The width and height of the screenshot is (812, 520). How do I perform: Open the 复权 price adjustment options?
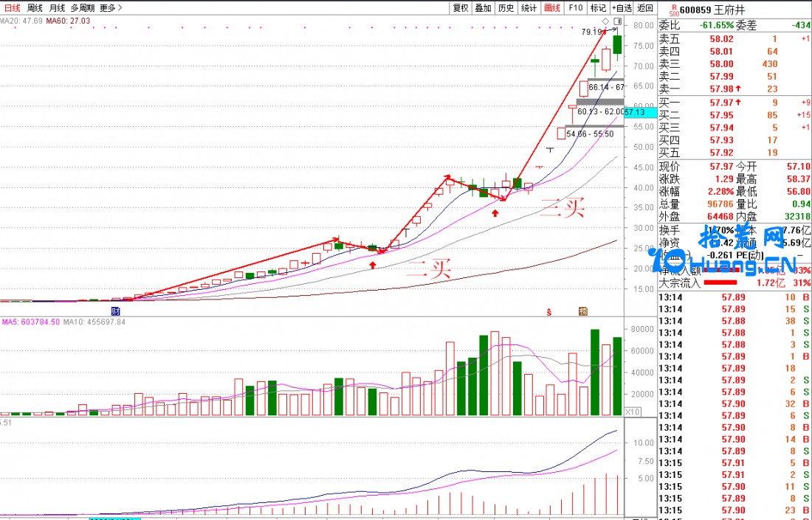(461, 8)
